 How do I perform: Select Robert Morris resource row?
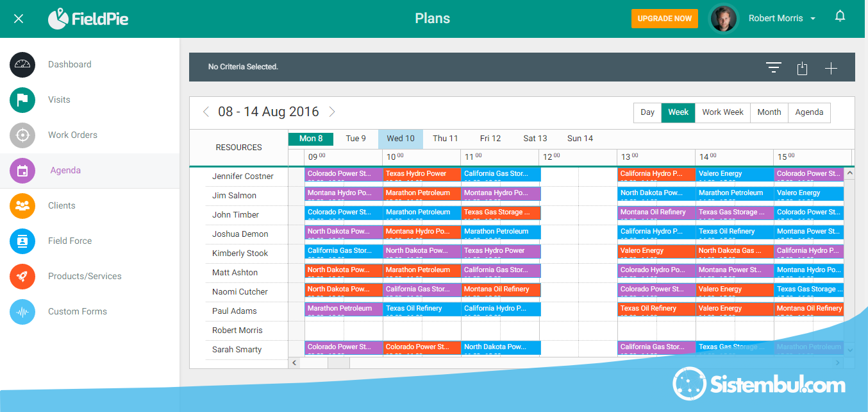coord(238,330)
